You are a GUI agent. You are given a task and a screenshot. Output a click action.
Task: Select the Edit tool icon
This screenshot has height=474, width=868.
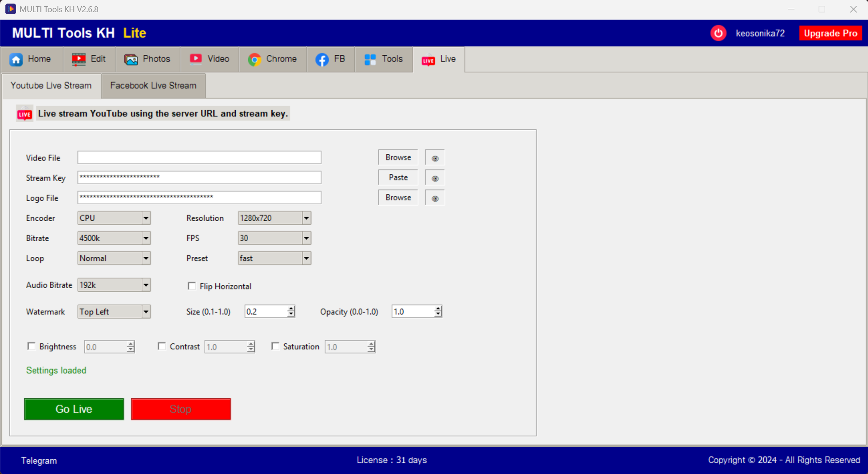pyautogui.click(x=79, y=59)
